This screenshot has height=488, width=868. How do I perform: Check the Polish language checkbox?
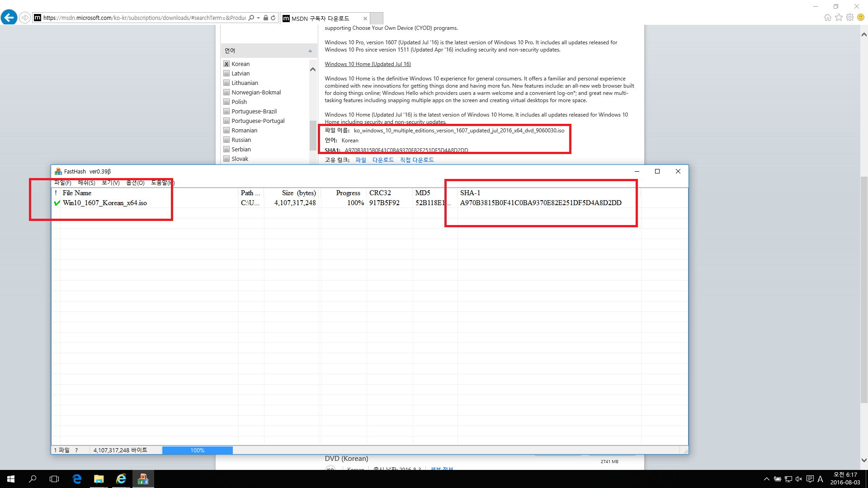[x=226, y=102]
